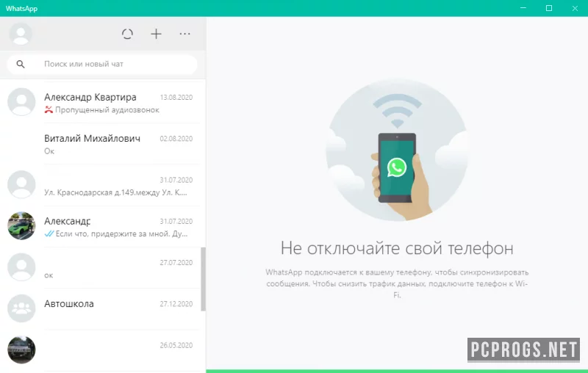Open unnamed chat dated 27.07.2020

click(103, 268)
